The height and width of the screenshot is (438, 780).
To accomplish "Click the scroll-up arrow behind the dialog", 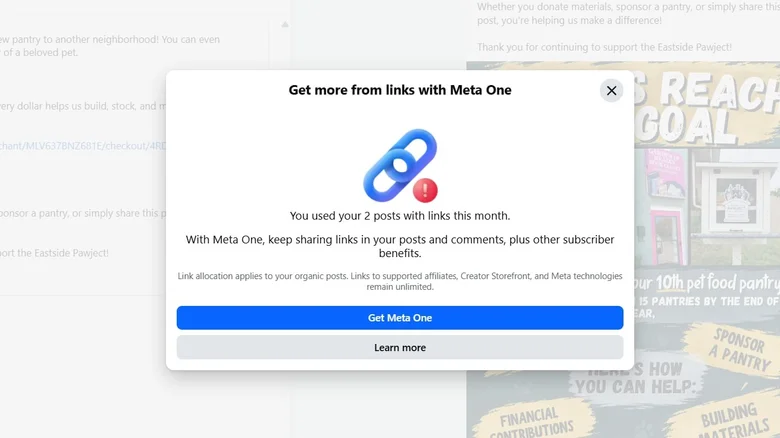I will 285,24.
